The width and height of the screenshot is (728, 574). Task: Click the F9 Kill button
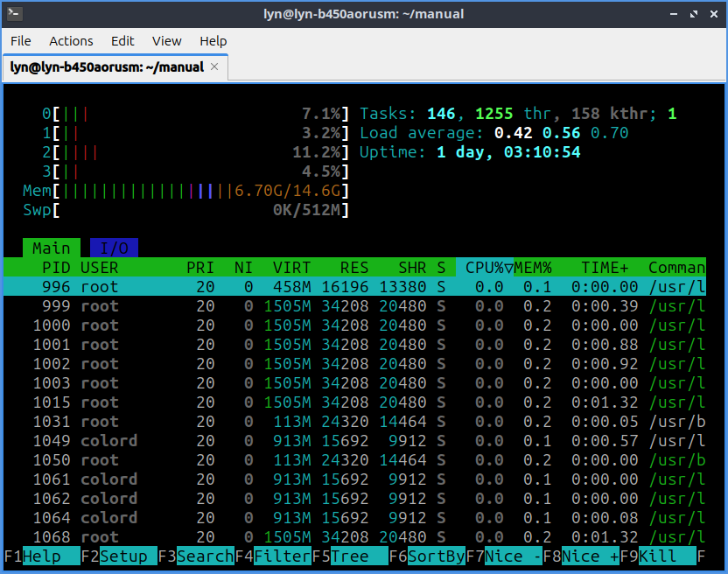pos(667,556)
